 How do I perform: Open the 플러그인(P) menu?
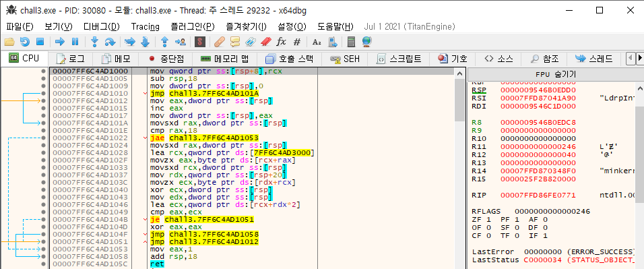(193, 27)
